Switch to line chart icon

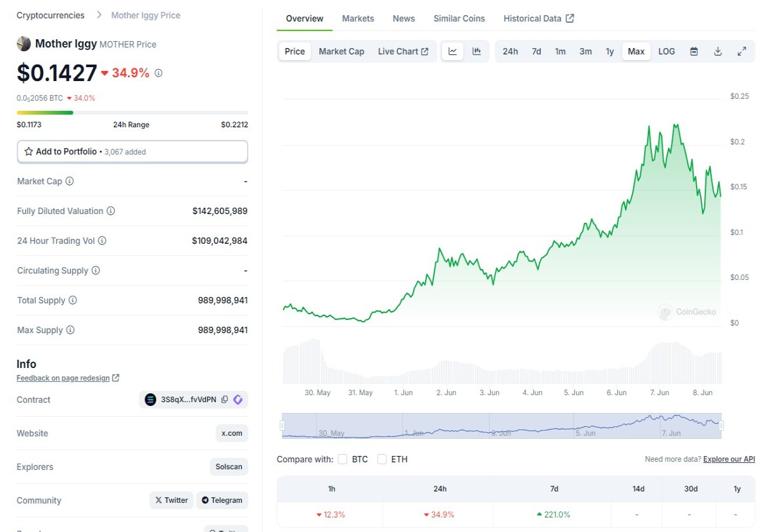[453, 51]
